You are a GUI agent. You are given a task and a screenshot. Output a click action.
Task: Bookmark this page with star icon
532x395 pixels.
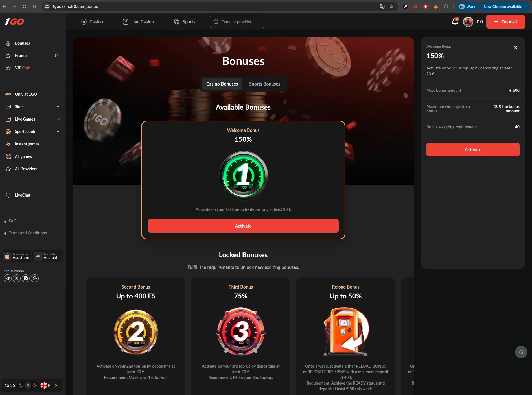391,6
